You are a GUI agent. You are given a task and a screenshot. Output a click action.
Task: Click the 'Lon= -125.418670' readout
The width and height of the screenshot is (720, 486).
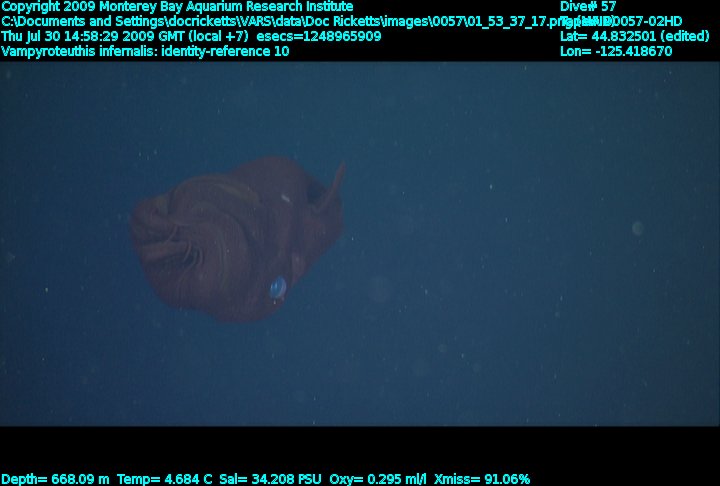616,51
